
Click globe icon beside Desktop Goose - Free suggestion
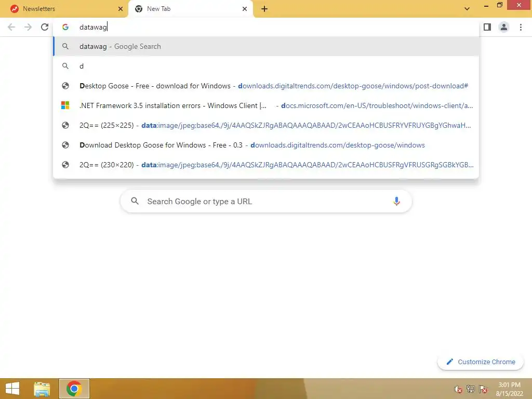point(65,86)
